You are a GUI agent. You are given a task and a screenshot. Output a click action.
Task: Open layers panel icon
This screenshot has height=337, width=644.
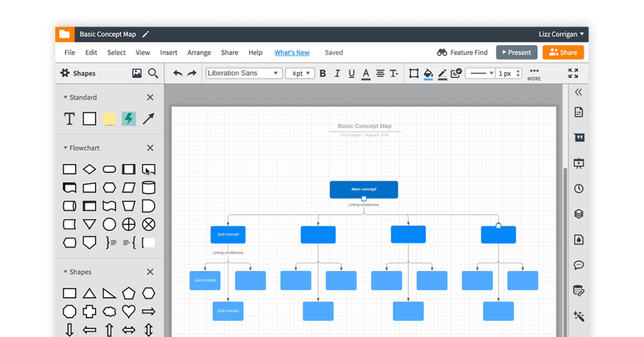[x=579, y=214]
